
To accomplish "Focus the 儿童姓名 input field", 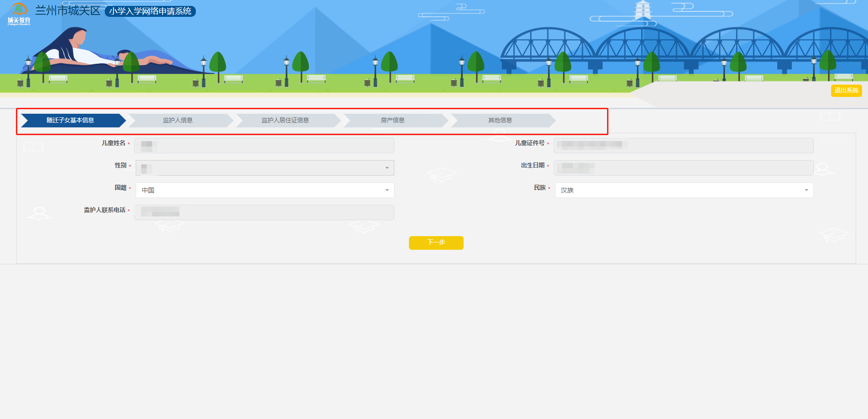I will coord(264,146).
